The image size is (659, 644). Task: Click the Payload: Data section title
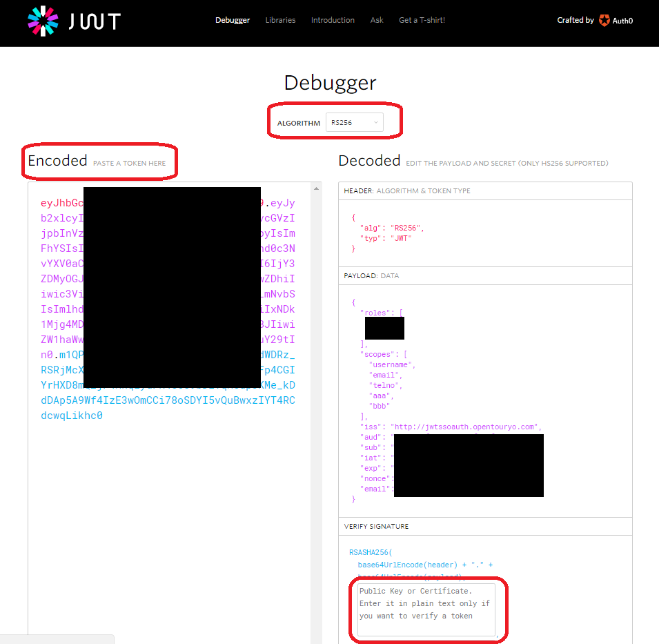click(371, 276)
